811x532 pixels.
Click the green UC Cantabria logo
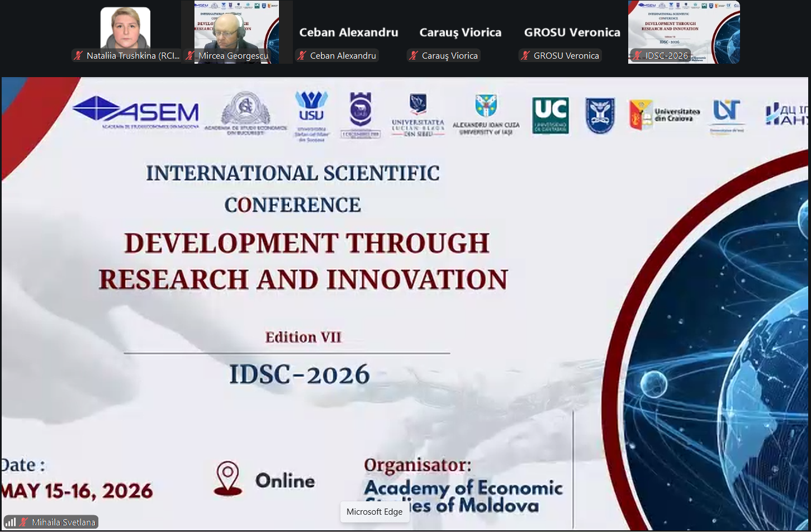coord(551,116)
